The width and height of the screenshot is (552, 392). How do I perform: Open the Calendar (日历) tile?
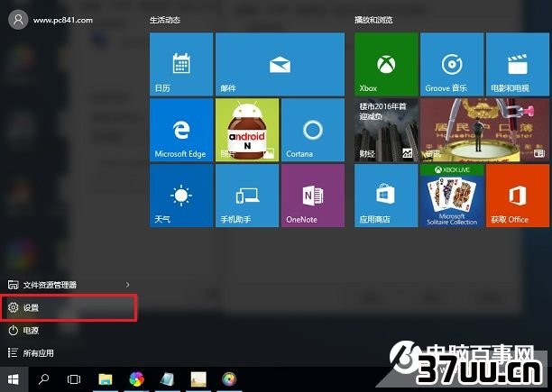[x=181, y=64]
